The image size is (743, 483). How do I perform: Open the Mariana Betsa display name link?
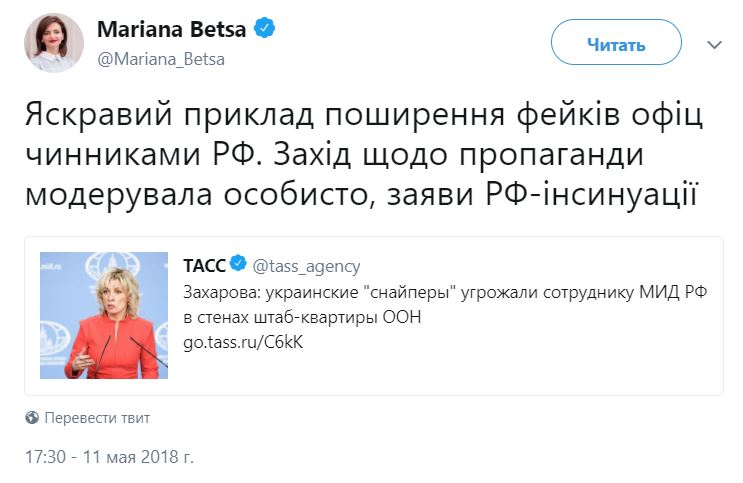click(x=172, y=29)
